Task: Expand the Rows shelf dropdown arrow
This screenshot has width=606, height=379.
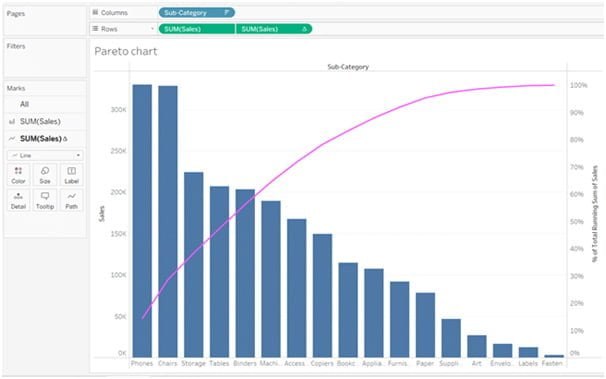Action: (152, 29)
